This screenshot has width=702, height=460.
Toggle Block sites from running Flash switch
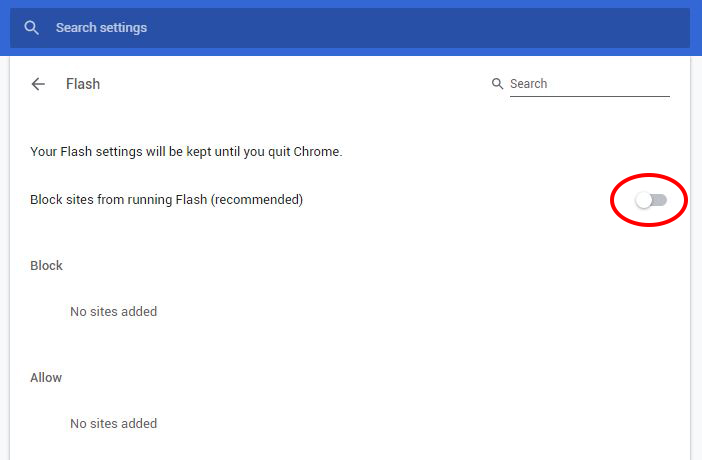point(651,200)
